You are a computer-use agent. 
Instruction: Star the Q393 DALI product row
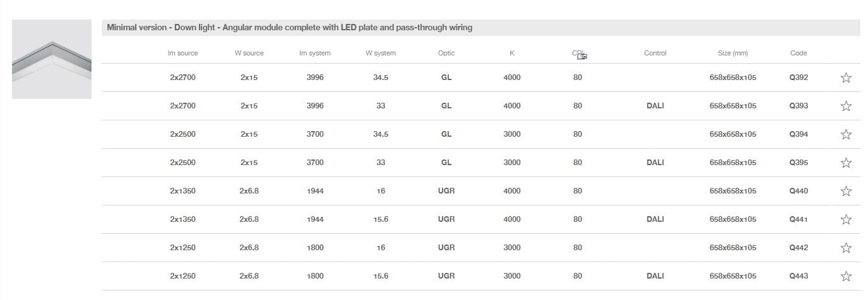point(846,106)
